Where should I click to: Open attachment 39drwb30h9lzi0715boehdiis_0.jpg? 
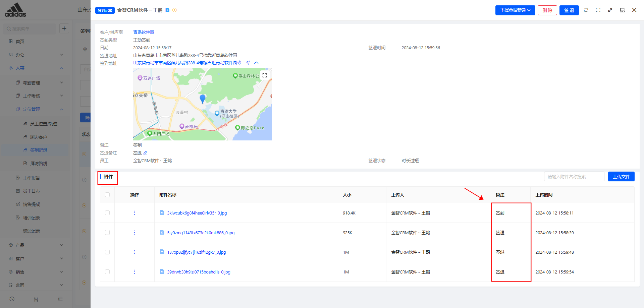(x=199, y=272)
